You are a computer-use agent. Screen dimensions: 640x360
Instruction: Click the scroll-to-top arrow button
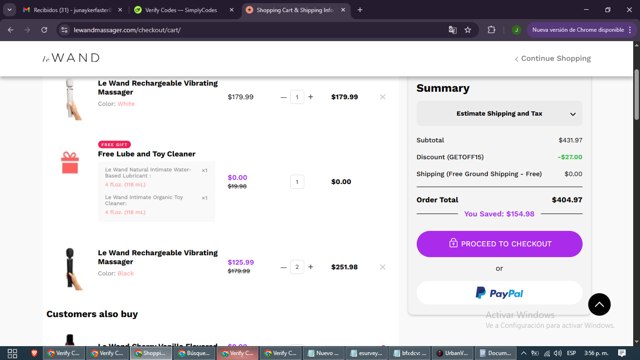pos(599,304)
